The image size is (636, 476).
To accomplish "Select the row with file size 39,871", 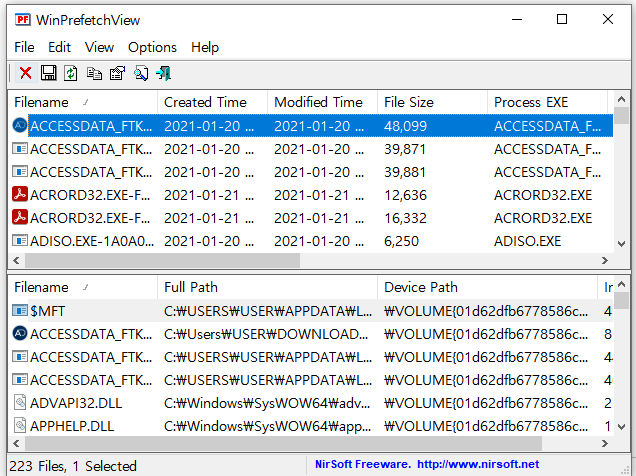I will click(x=311, y=149).
